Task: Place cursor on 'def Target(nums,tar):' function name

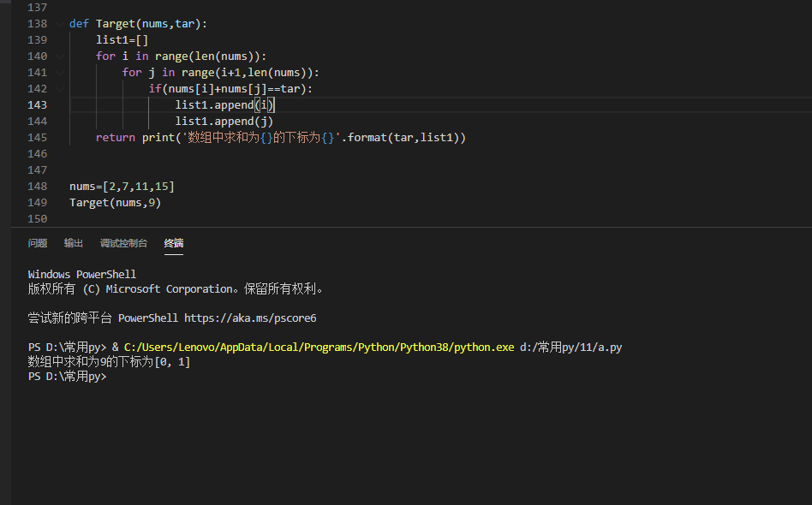Action: click(x=116, y=24)
